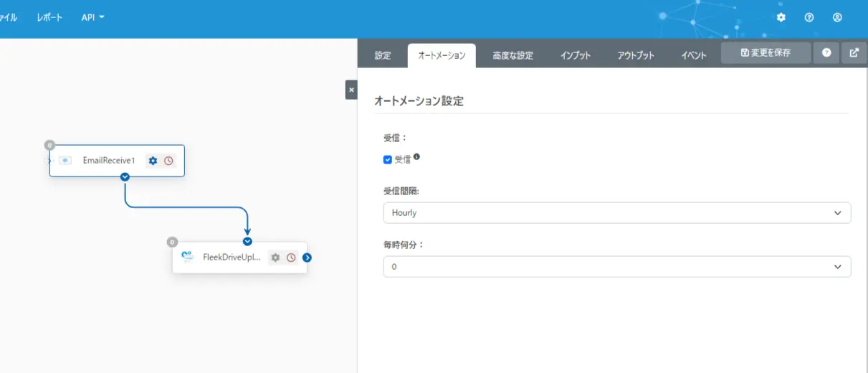Open the 毎時何分 dropdown

coord(617,267)
